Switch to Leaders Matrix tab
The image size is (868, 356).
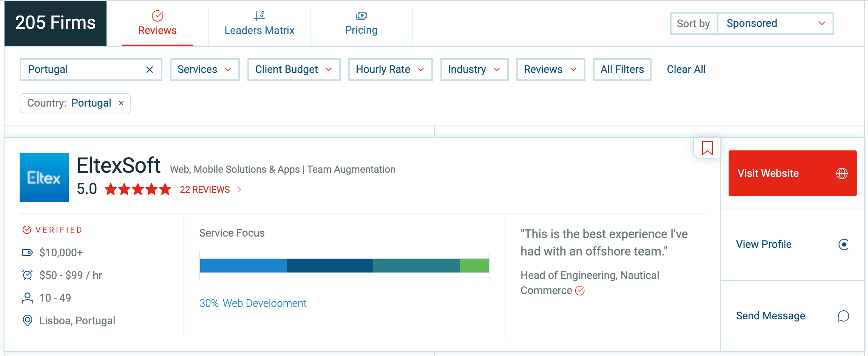tap(259, 23)
